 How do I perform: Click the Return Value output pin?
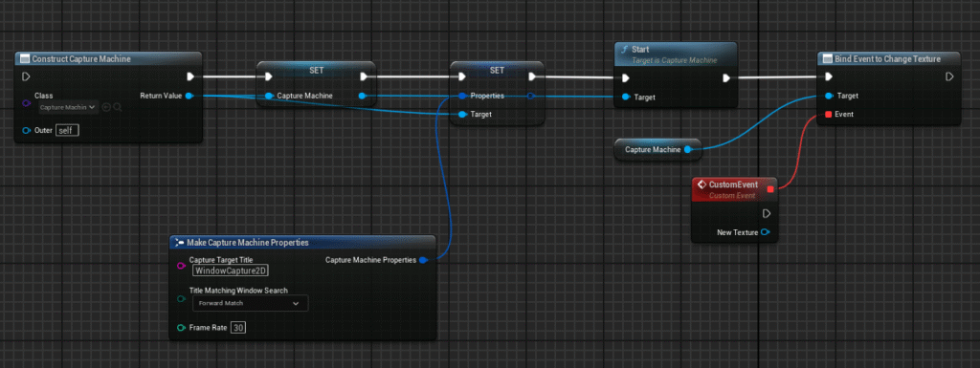[x=189, y=96]
